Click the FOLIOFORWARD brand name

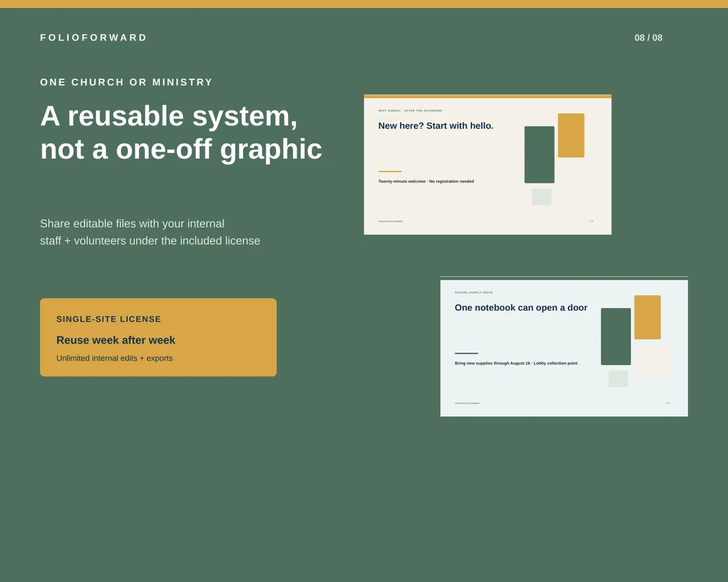pyautogui.click(x=93, y=38)
